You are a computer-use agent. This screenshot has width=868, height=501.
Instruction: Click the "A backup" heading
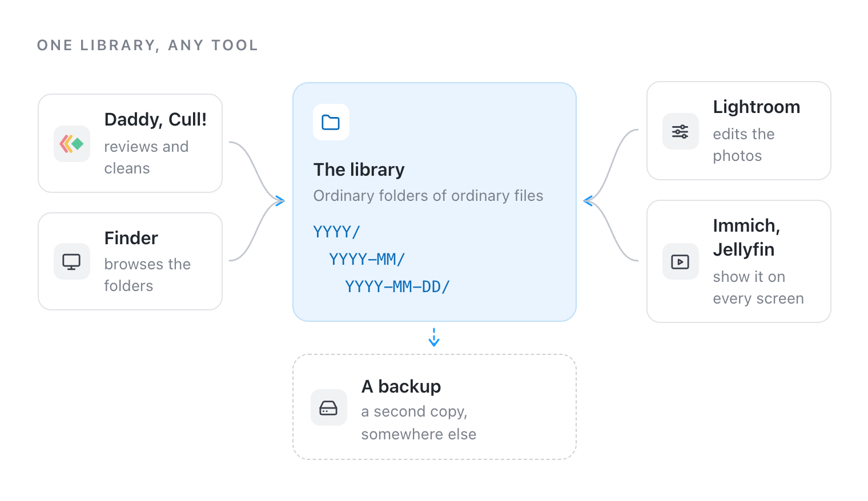click(x=401, y=386)
